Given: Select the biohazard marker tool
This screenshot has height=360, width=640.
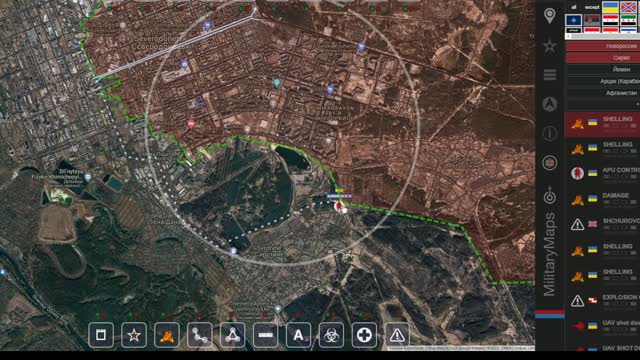Looking at the screenshot, I should pyautogui.click(x=331, y=335).
